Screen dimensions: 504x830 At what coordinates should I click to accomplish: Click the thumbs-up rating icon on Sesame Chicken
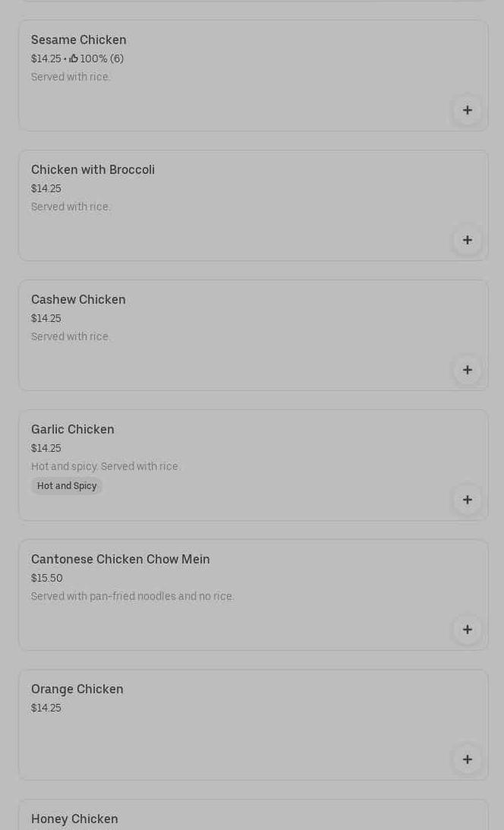[x=74, y=58]
